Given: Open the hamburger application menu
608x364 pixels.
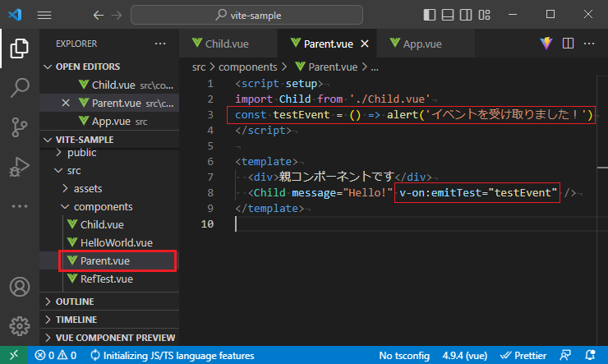Looking at the screenshot, I should pyautogui.click(x=44, y=15).
